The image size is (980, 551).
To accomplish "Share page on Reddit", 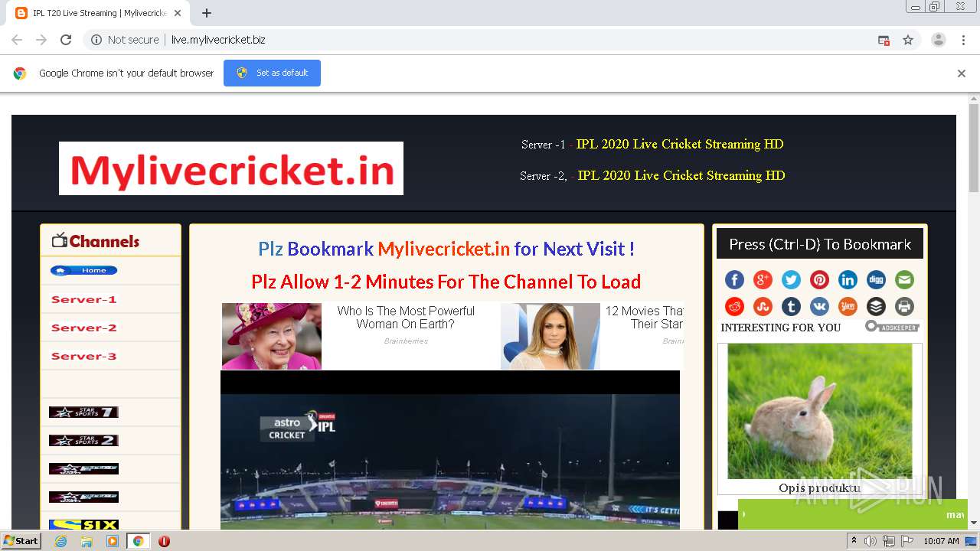I will coord(734,307).
